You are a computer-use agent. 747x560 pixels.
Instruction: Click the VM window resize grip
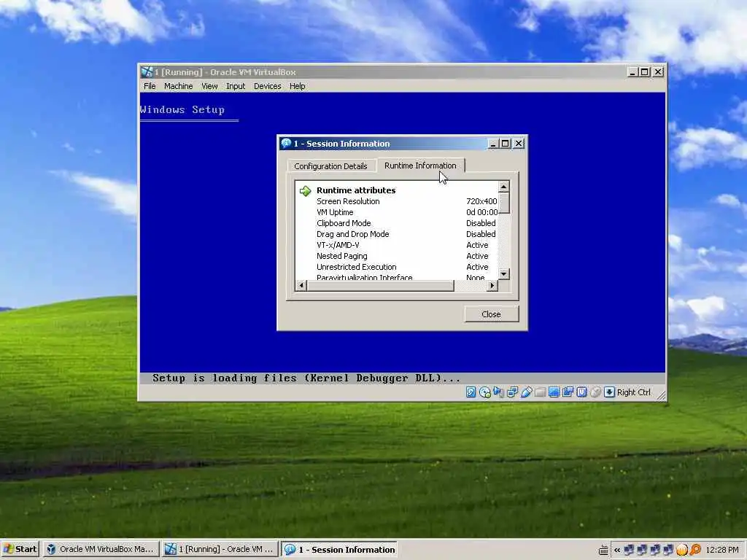coord(661,394)
